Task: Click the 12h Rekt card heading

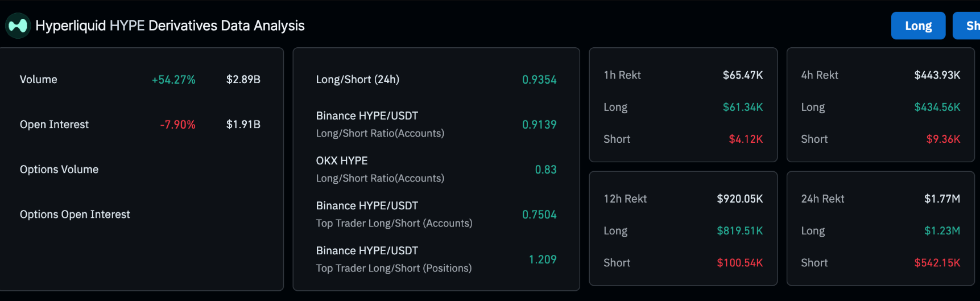Action: click(x=625, y=199)
